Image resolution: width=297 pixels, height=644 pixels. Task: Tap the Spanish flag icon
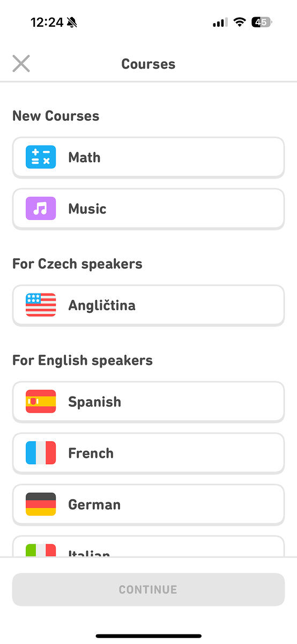[41, 401]
